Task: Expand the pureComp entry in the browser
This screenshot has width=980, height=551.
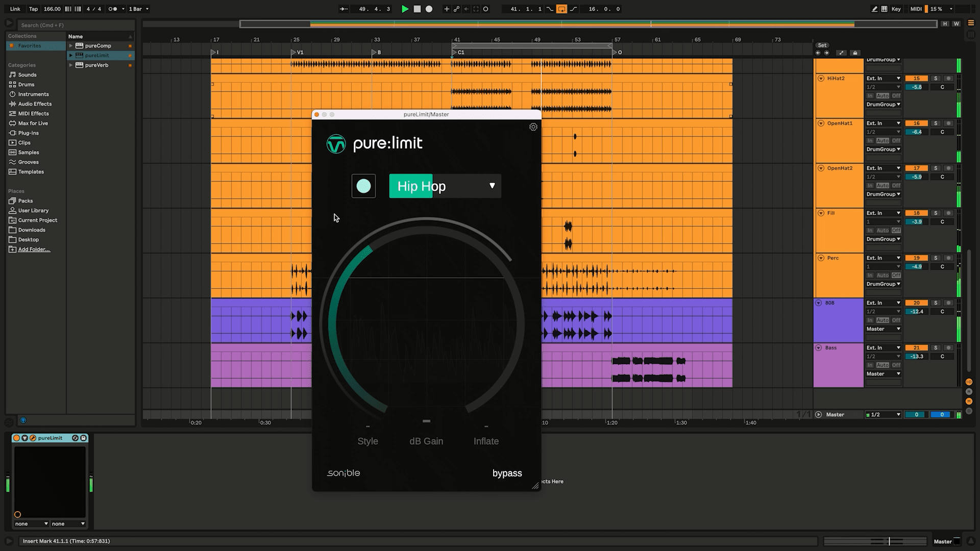Action: click(x=71, y=45)
